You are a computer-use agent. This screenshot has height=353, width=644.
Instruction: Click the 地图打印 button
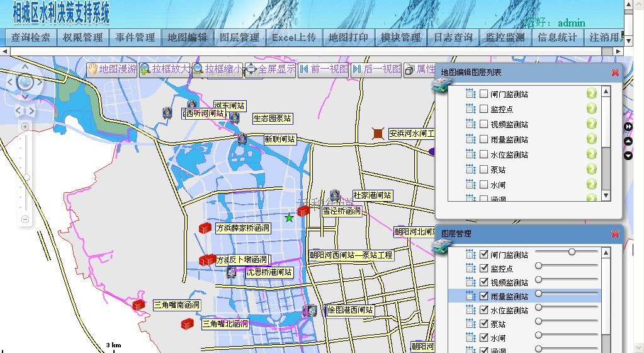pos(348,37)
